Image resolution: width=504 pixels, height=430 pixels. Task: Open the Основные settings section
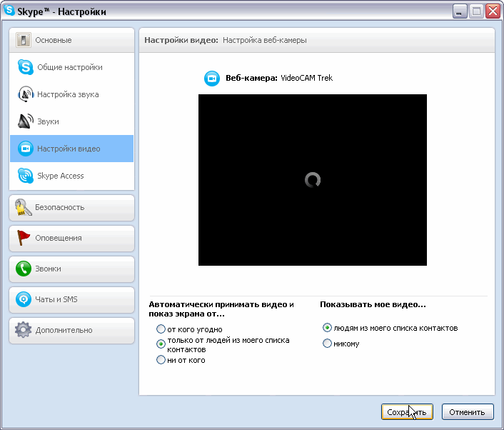(x=71, y=40)
